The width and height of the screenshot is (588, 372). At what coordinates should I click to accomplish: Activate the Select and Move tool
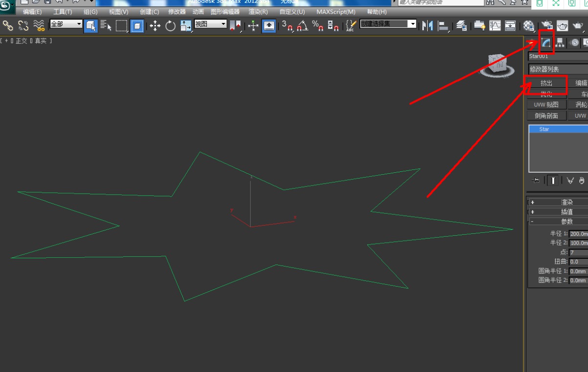(155, 25)
